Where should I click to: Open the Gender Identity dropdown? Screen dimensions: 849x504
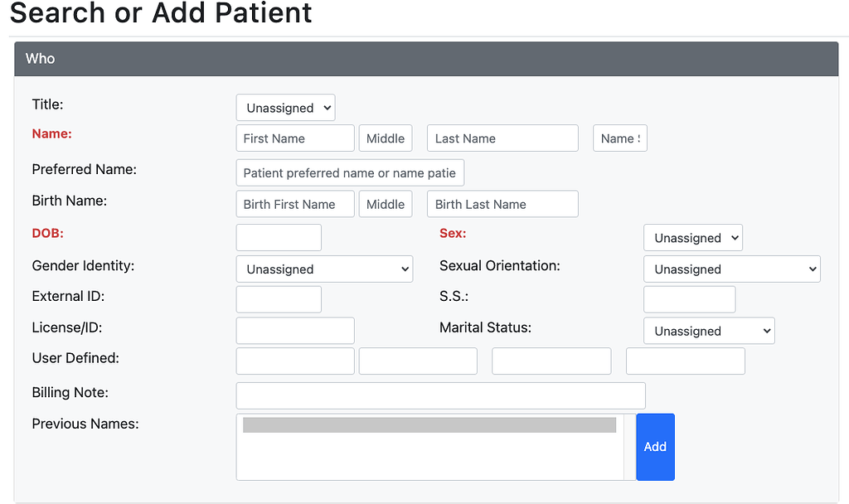324,269
